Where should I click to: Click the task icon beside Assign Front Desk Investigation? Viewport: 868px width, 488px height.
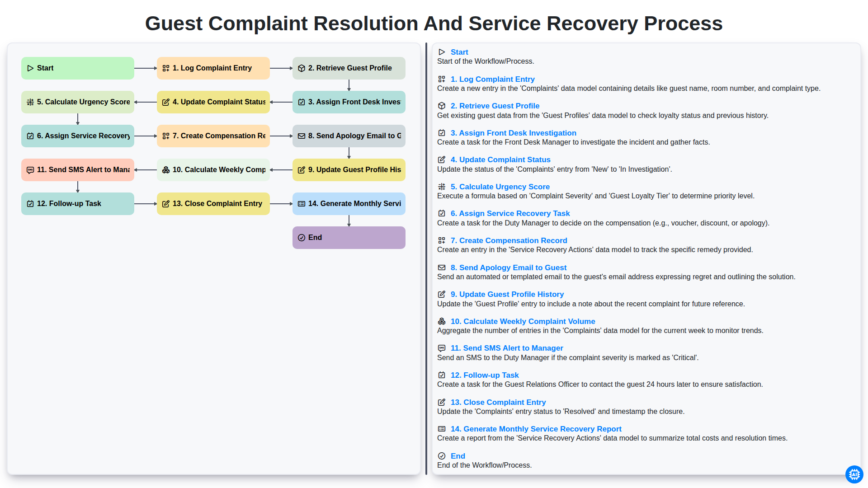click(x=442, y=133)
